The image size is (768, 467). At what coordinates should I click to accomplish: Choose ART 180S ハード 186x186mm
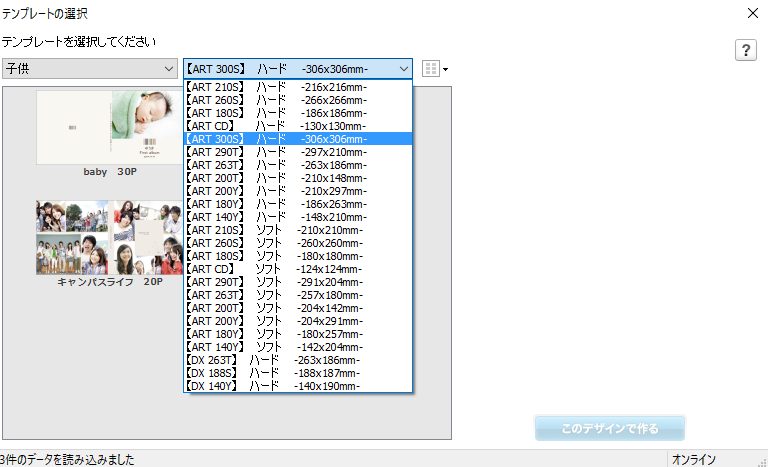[298, 113]
